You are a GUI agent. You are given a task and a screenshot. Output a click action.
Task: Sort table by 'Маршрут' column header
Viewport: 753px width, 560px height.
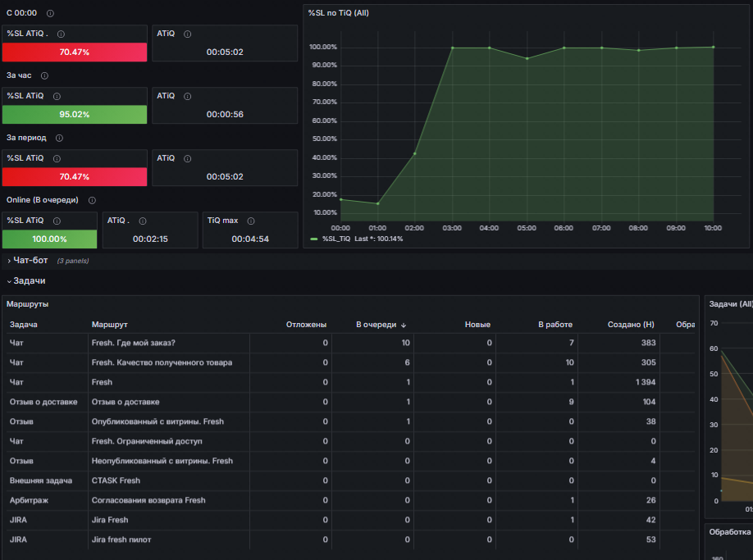click(109, 325)
